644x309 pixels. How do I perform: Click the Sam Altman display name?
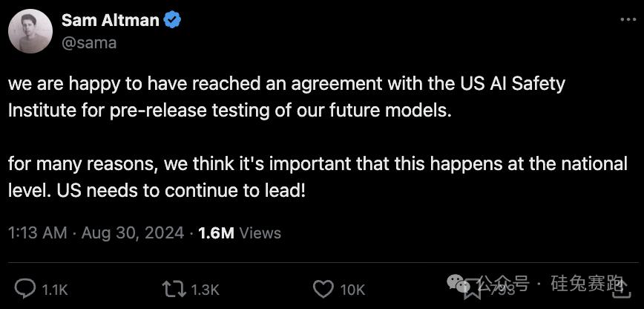(x=110, y=21)
